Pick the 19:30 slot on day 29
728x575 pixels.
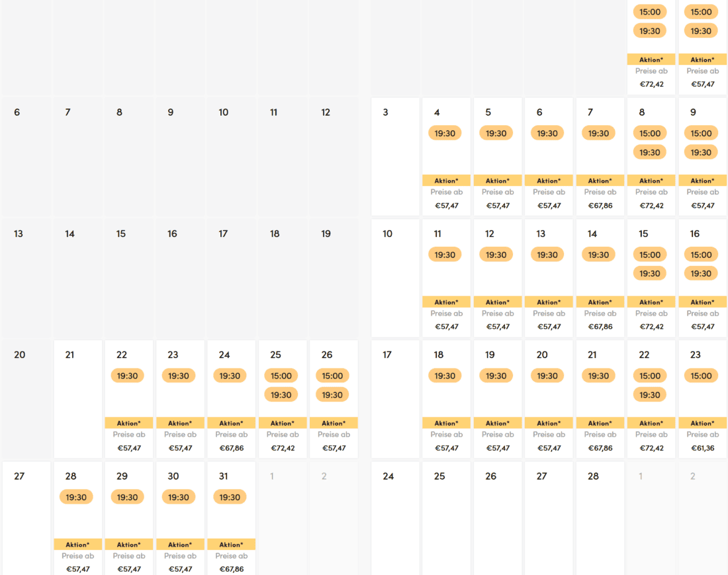point(128,498)
